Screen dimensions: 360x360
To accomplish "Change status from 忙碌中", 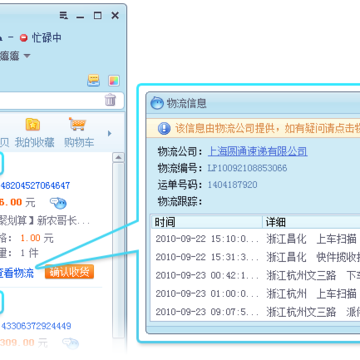I will [x=47, y=38].
